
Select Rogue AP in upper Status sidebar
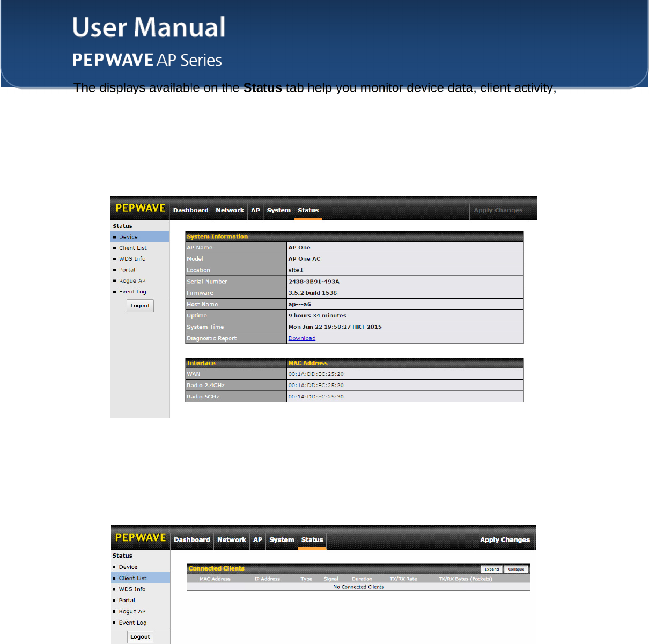(x=140, y=280)
